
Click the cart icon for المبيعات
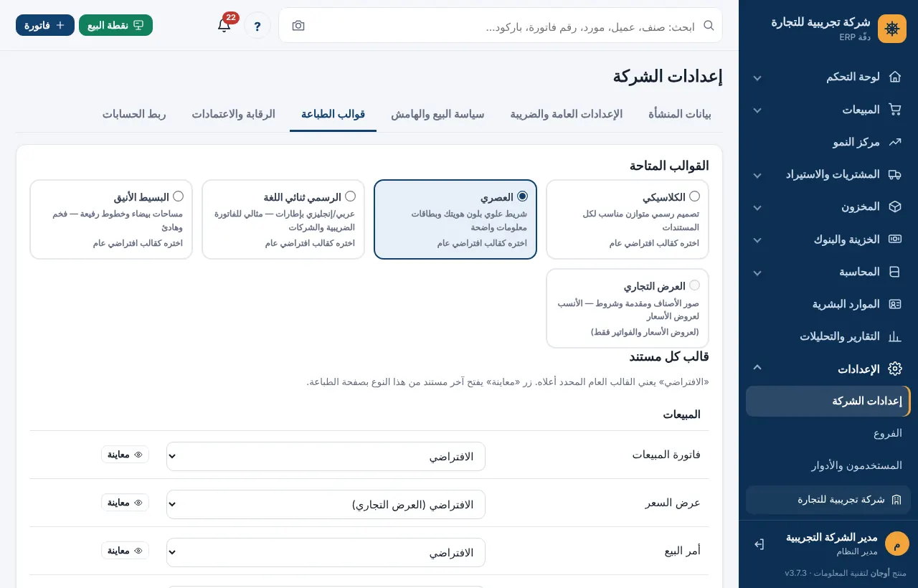point(894,110)
